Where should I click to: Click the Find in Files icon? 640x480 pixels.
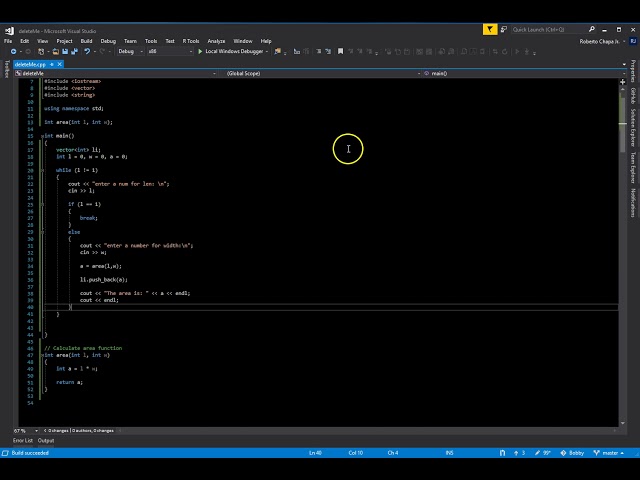pyautogui.click(x=278, y=51)
